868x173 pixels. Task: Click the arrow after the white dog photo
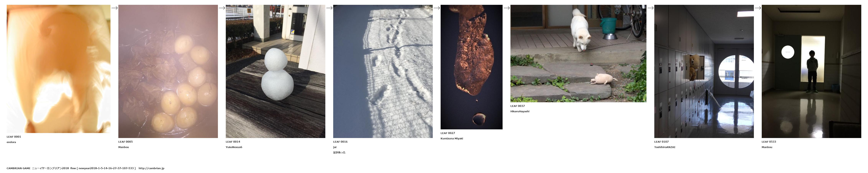tap(650, 8)
